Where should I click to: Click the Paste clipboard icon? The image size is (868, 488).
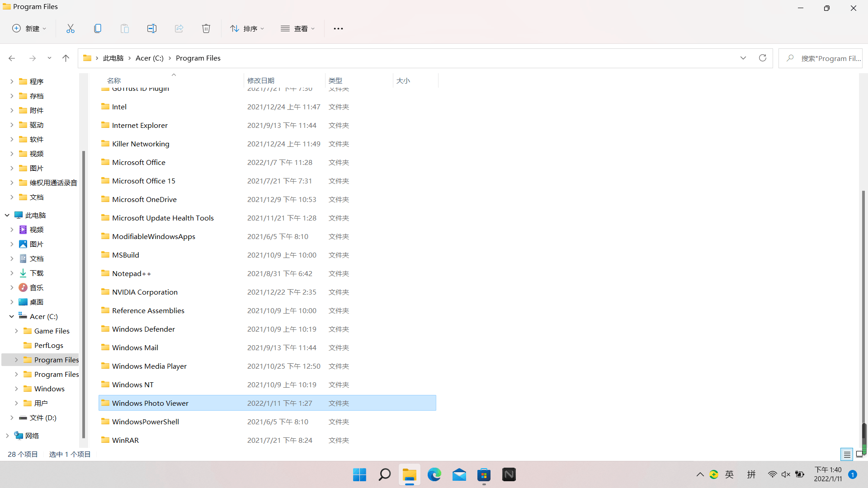(x=125, y=28)
